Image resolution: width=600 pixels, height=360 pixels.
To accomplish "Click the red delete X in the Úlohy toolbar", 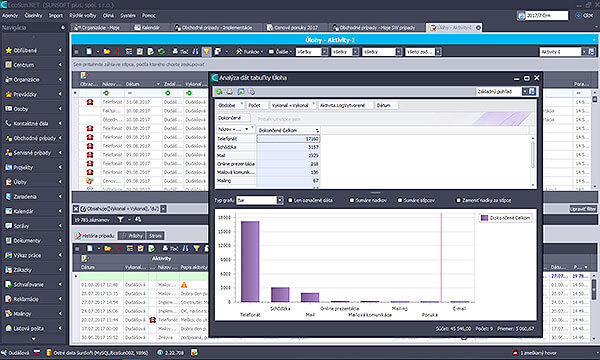I will click(117, 51).
